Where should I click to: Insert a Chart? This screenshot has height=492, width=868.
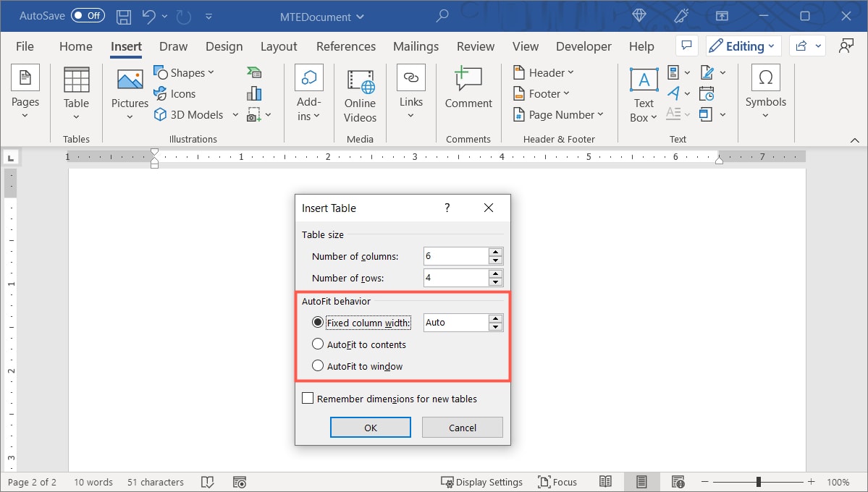click(x=254, y=93)
